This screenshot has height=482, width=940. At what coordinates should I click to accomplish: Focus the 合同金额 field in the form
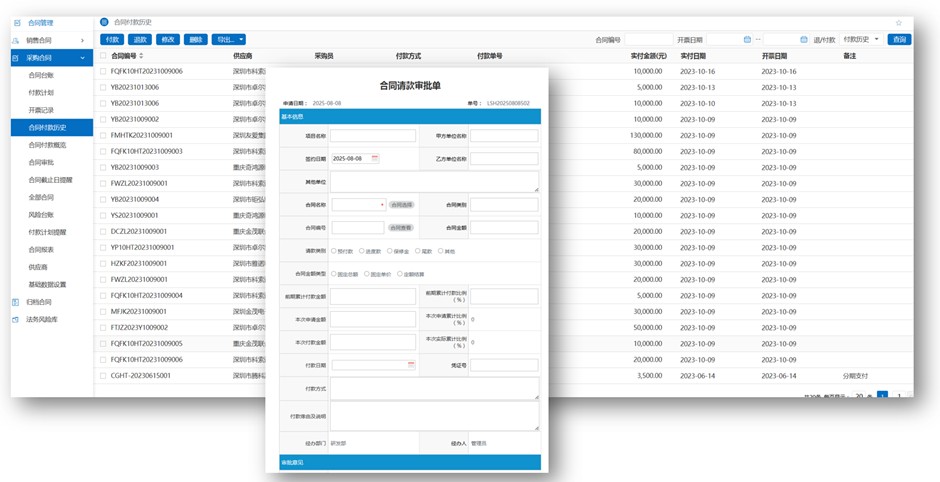pos(504,228)
